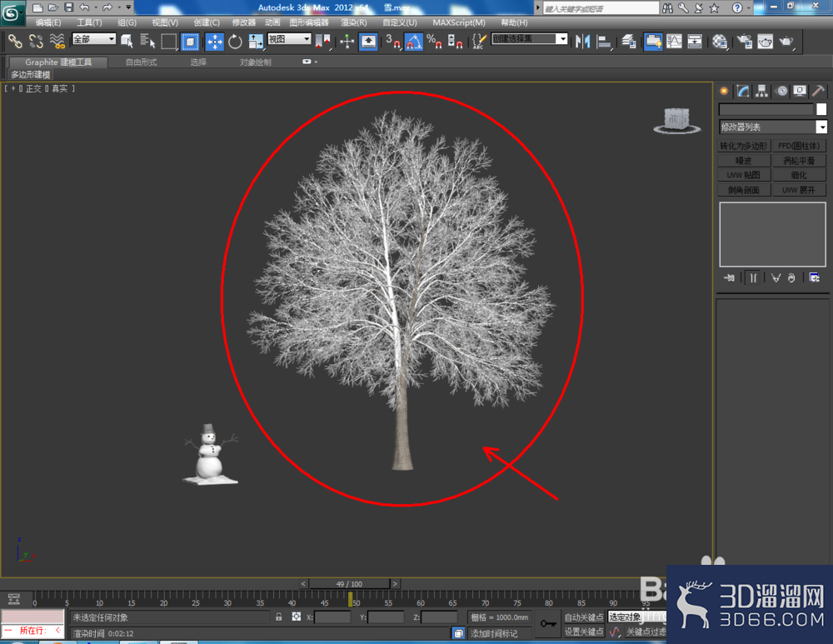The height and width of the screenshot is (644, 833).
Task: Open the Layer Manager icon
Action: 629,42
